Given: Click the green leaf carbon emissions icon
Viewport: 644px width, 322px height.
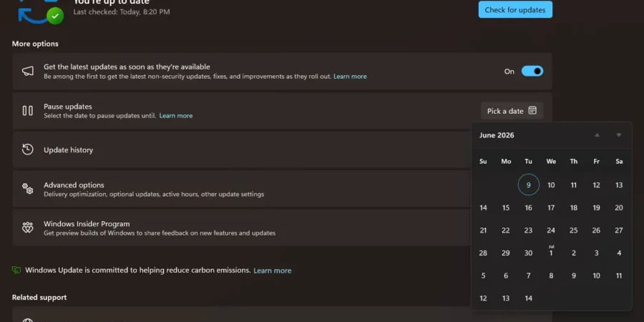Looking at the screenshot, I should [16, 270].
